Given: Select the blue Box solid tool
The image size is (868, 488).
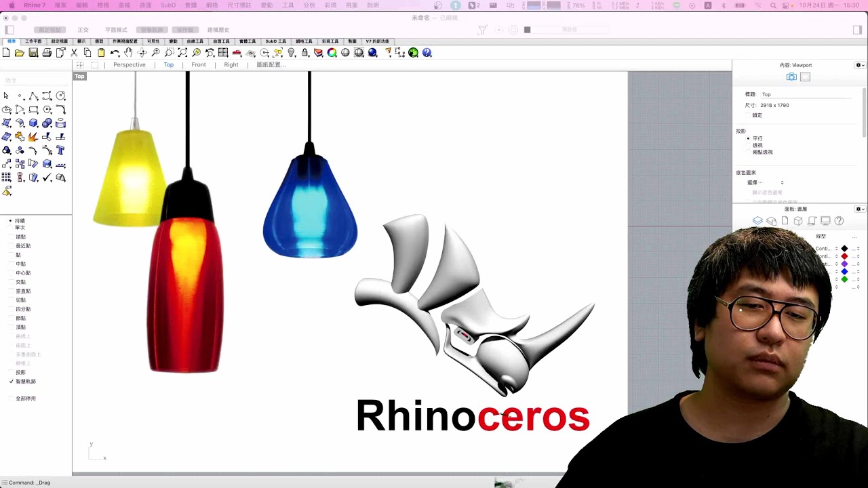Looking at the screenshot, I should (33, 123).
